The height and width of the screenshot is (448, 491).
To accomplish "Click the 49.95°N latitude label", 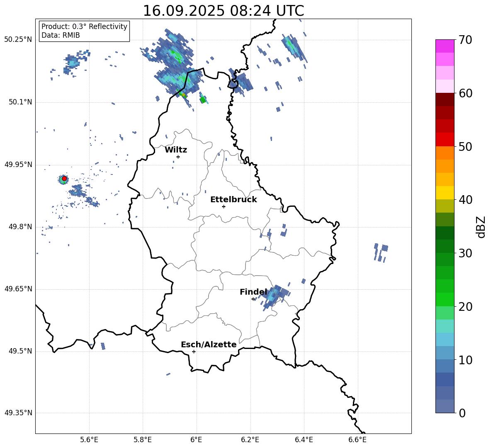I will (18, 165).
